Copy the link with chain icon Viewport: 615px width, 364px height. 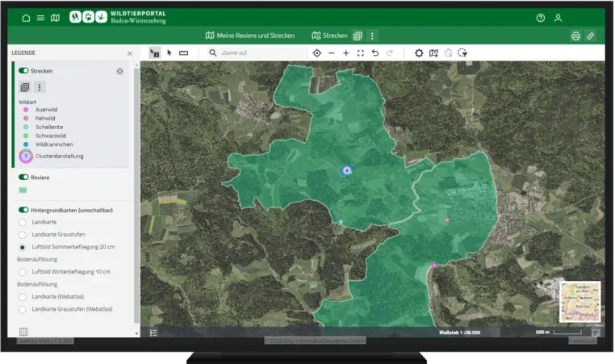pos(590,36)
